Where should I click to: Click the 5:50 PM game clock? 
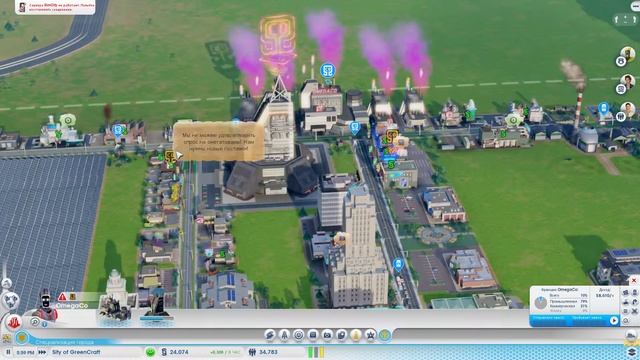pyautogui.click(x=25, y=352)
